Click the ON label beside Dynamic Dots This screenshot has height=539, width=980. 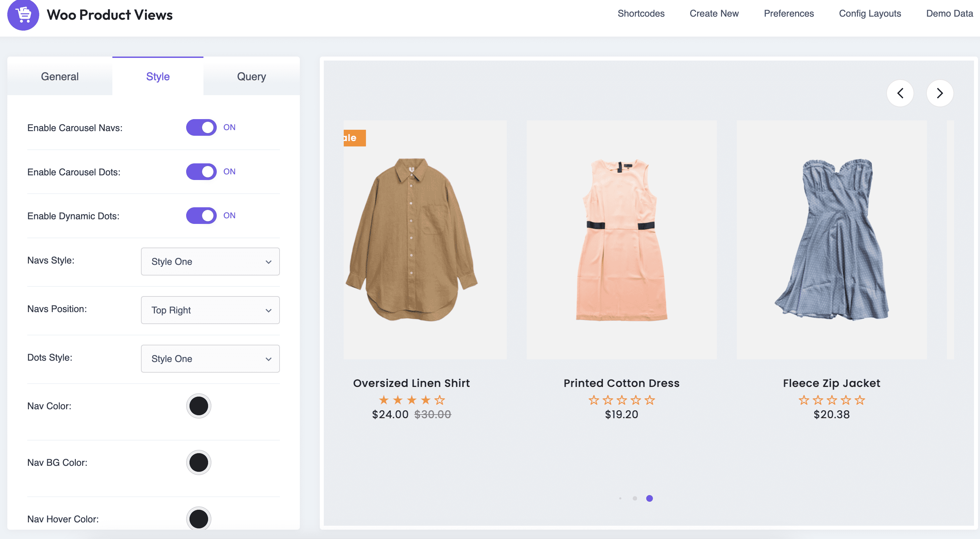(229, 216)
